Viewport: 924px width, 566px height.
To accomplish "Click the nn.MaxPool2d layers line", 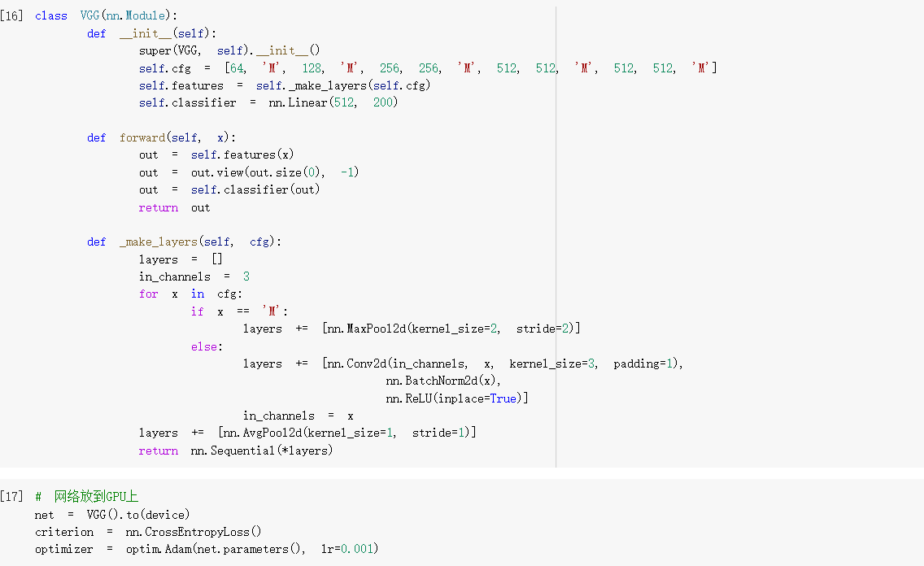I will (x=412, y=329).
